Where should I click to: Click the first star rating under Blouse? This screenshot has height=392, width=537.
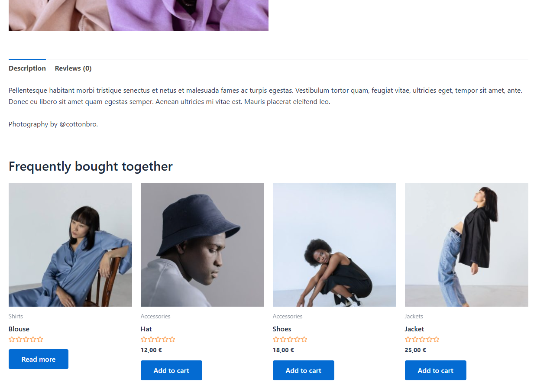(12, 340)
